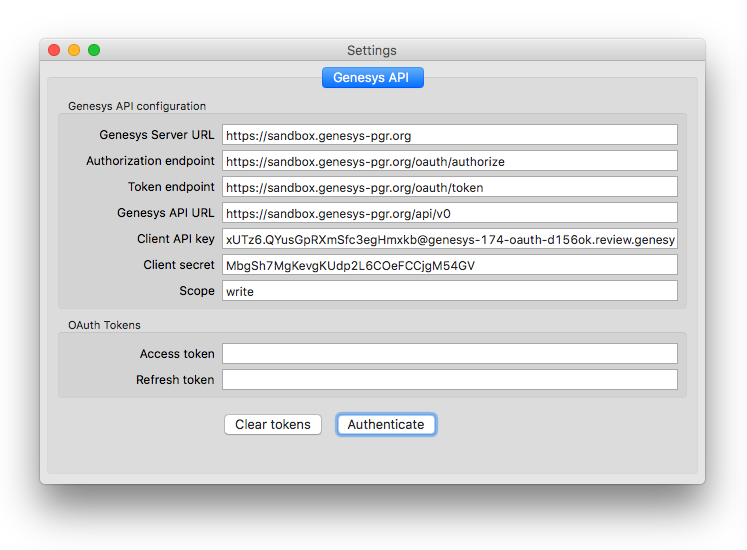Click the Access token label
Image resolution: width=747 pixels, height=550 pixels.
point(177,354)
